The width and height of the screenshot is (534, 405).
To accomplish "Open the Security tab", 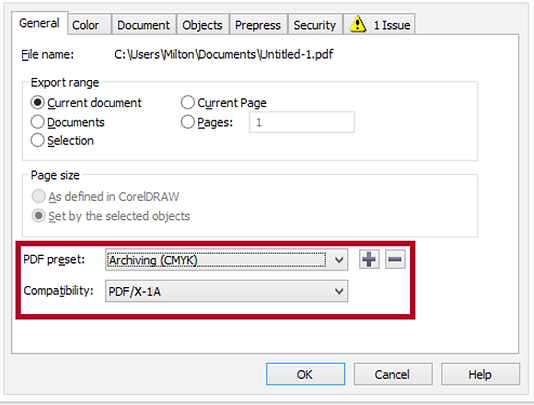I will click(x=315, y=25).
